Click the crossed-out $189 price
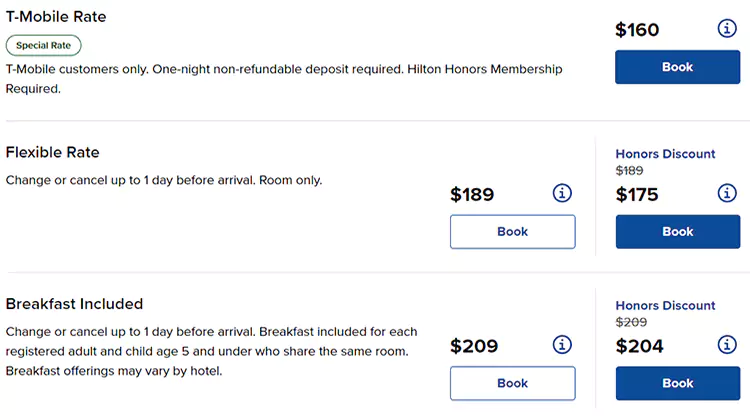Image resolution: width=750 pixels, height=420 pixels. tap(631, 171)
